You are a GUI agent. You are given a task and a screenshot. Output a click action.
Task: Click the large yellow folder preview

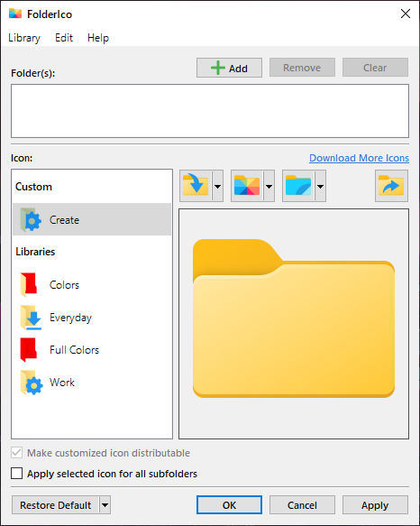[x=294, y=318]
